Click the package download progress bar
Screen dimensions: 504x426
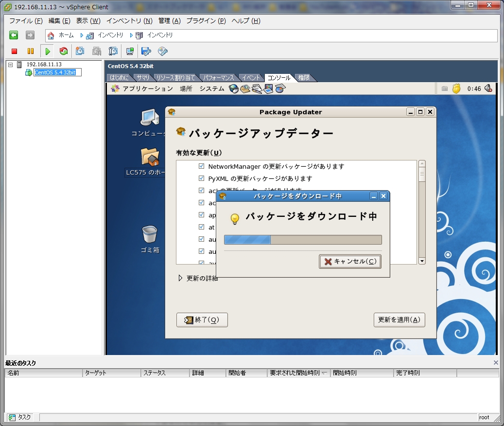coord(303,240)
